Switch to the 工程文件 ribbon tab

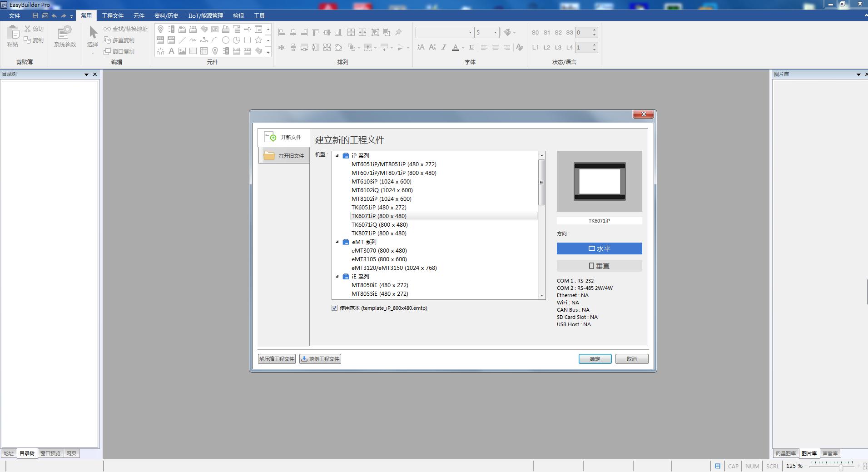(x=113, y=15)
